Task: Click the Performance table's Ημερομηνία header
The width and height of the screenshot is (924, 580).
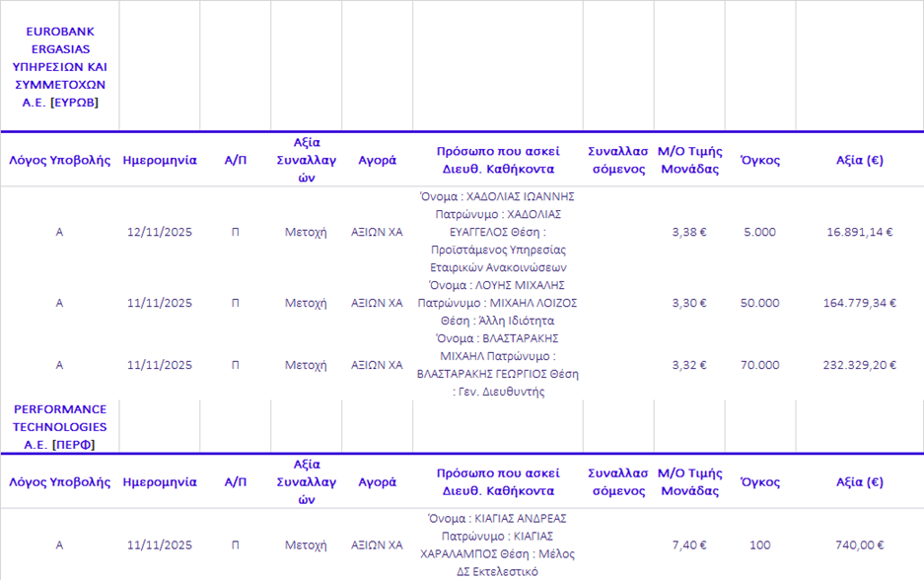Action: [160, 482]
